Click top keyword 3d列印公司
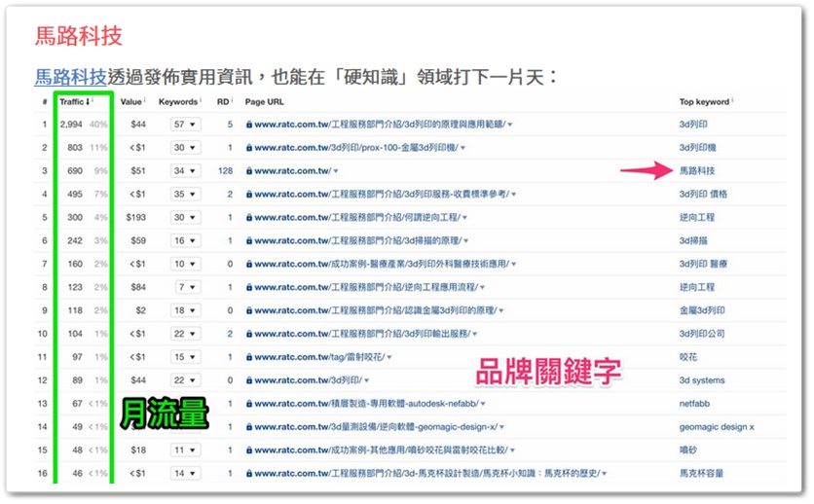Image resolution: width=814 pixels, height=504 pixels. (x=702, y=335)
